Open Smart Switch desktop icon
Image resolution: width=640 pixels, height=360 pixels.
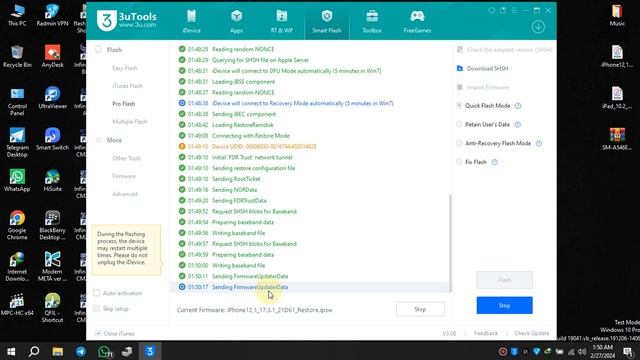(52, 139)
